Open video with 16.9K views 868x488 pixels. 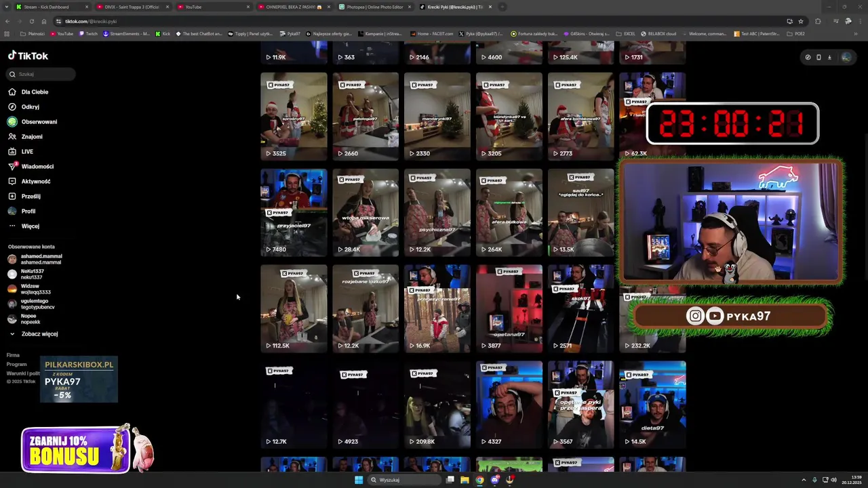coord(437,308)
